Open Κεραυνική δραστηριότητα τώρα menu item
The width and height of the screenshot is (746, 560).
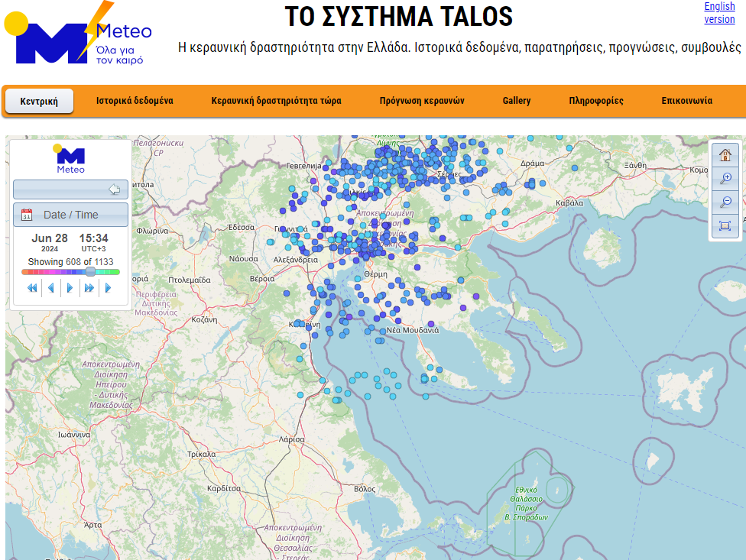[x=276, y=101]
